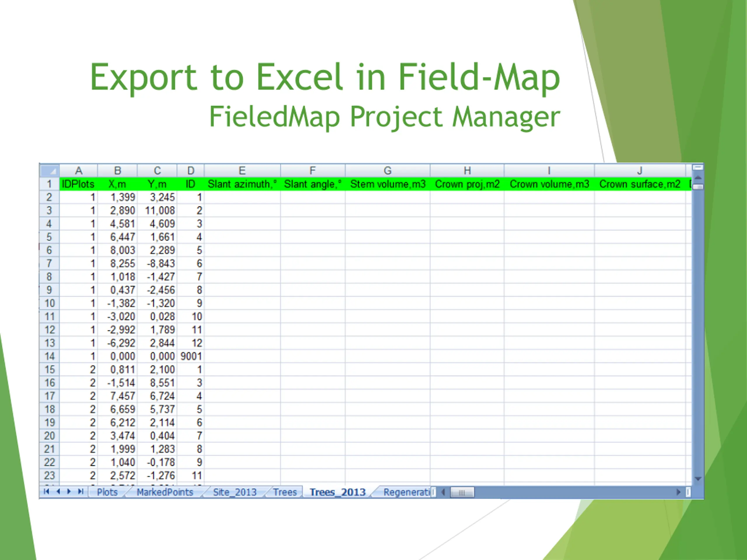The width and height of the screenshot is (747, 560).
Task: Click the IDPlots header cell
Action: [x=79, y=184]
